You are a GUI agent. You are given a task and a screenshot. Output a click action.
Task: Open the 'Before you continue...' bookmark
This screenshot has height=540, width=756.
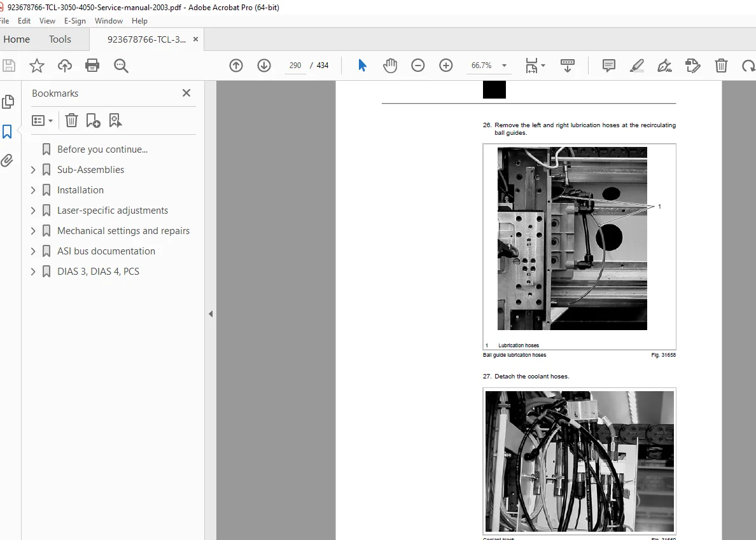[102, 149]
